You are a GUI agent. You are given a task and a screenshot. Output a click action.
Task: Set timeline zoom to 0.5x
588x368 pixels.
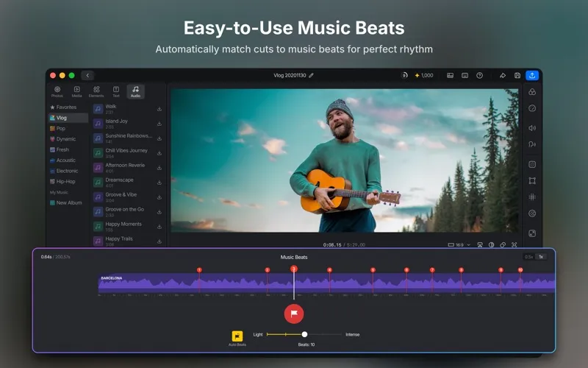[x=528, y=257]
